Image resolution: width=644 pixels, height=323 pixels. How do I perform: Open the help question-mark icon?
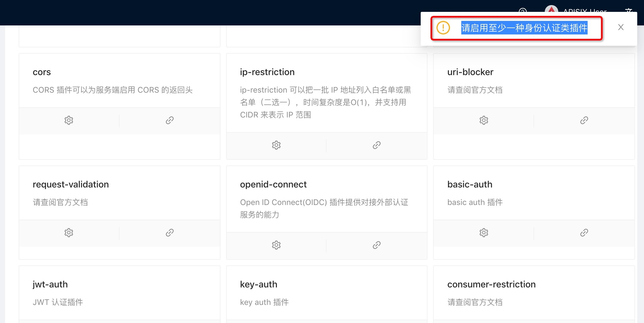pyautogui.click(x=523, y=11)
